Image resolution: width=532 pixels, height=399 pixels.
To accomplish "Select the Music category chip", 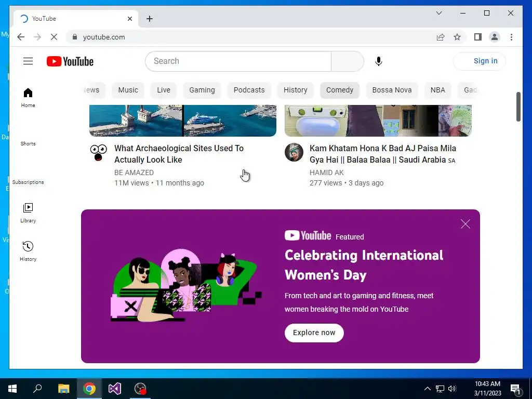I will coord(128,90).
